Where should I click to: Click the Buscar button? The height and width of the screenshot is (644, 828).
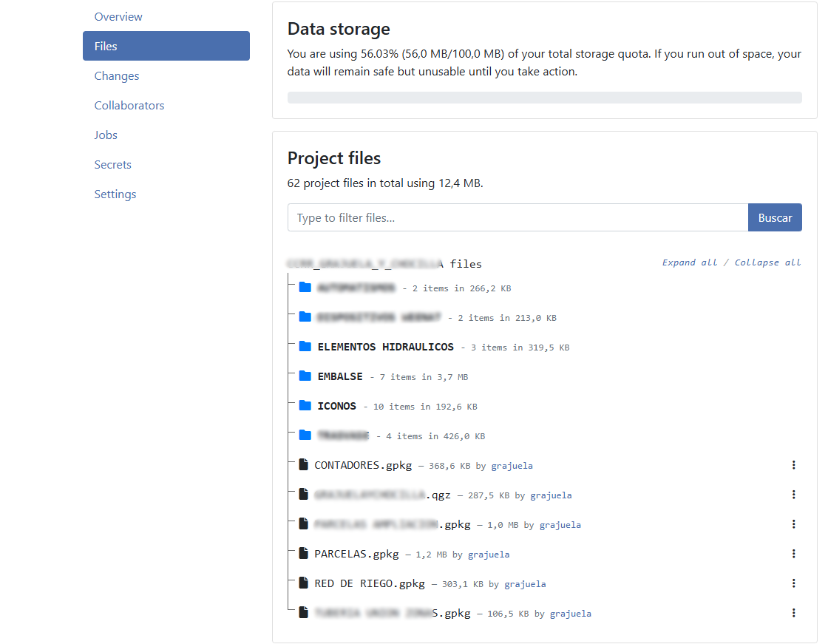775,217
